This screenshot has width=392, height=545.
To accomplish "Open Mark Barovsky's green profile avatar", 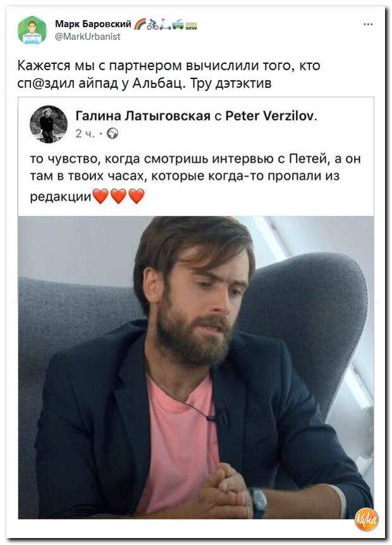I will [x=32, y=30].
